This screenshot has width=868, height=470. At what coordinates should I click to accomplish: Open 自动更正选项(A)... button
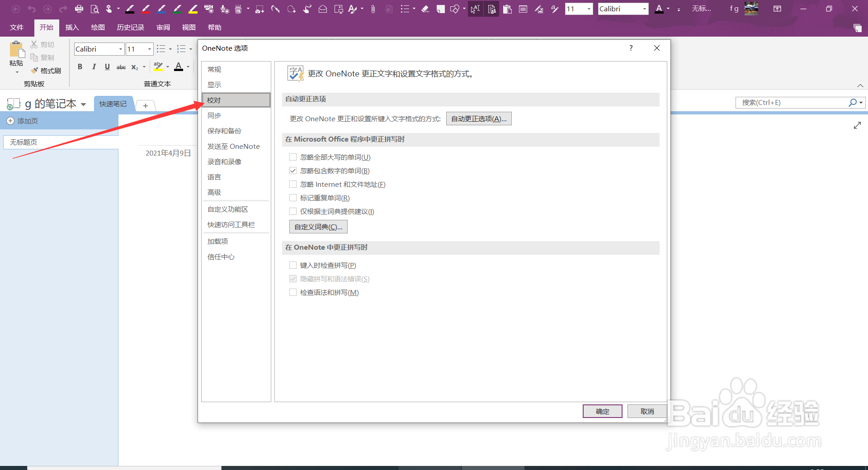coord(479,119)
